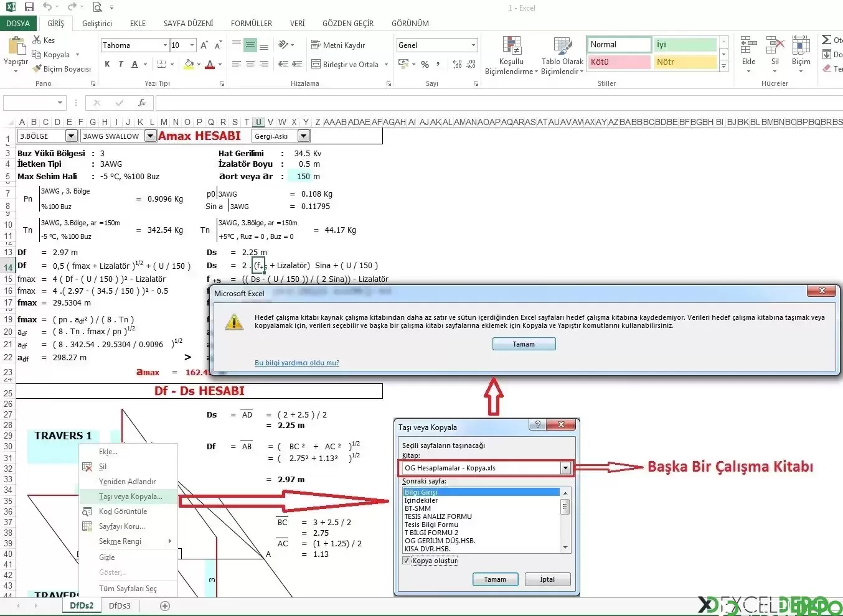Increase font size with large A icon
Viewport: 843px width, 616px height.
coord(204,45)
